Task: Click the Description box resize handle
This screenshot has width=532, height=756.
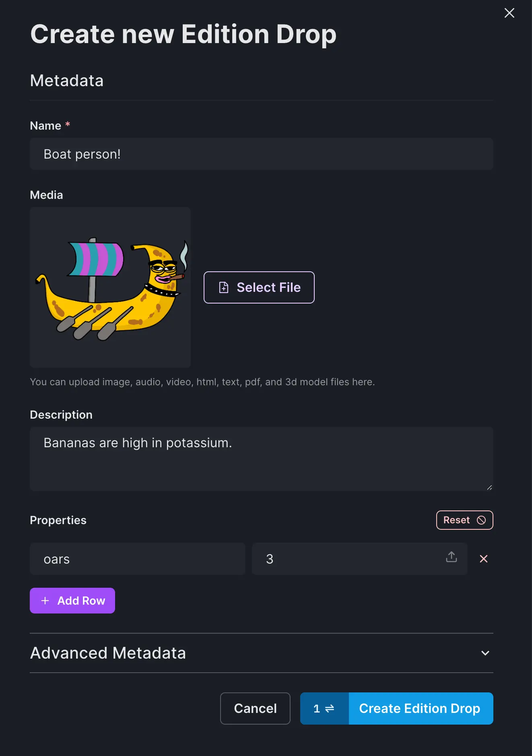Action: pos(489,487)
